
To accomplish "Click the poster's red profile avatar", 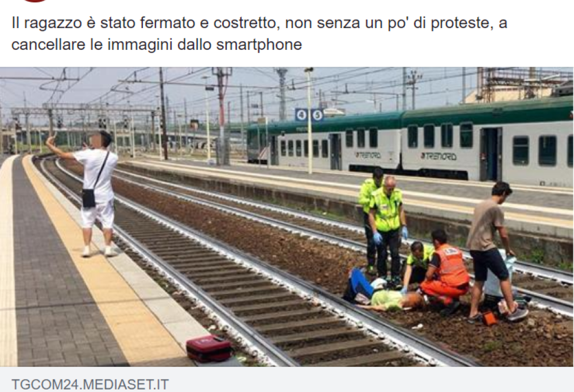I will (x=36, y=1).
